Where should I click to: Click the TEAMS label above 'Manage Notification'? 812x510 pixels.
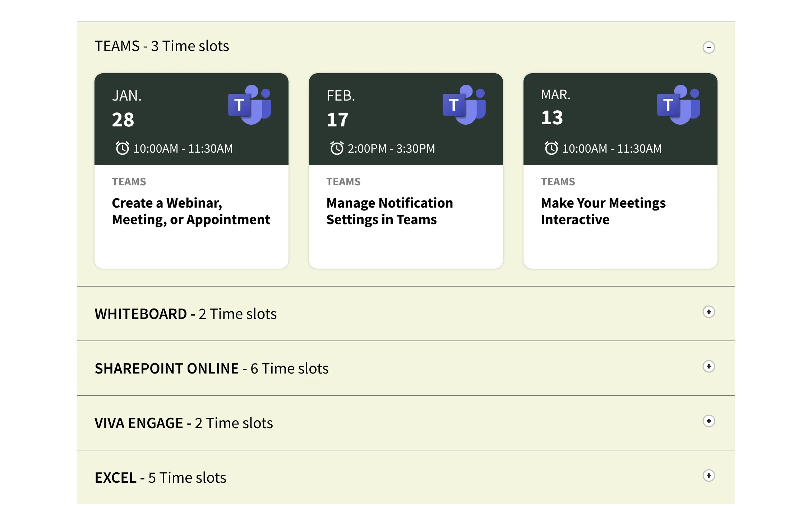click(x=343, y=182)
